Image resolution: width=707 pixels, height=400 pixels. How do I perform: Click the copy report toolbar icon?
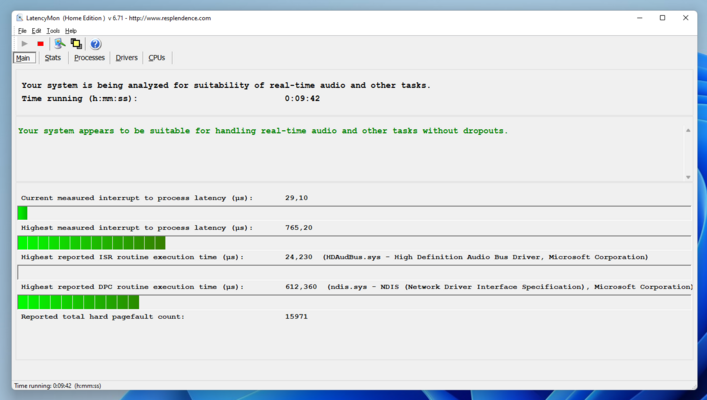coord(76,44)
